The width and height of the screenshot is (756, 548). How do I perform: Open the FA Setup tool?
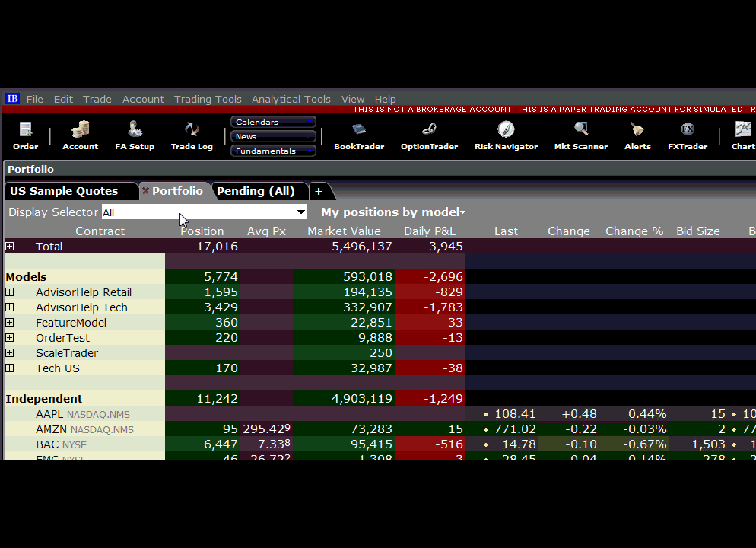[134, 135]
